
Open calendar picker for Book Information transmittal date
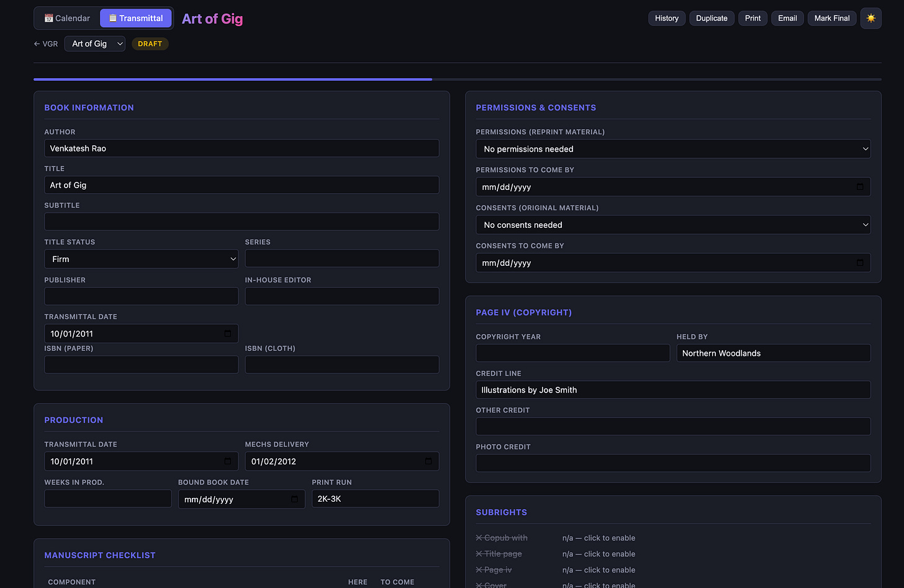coord(227,333)
